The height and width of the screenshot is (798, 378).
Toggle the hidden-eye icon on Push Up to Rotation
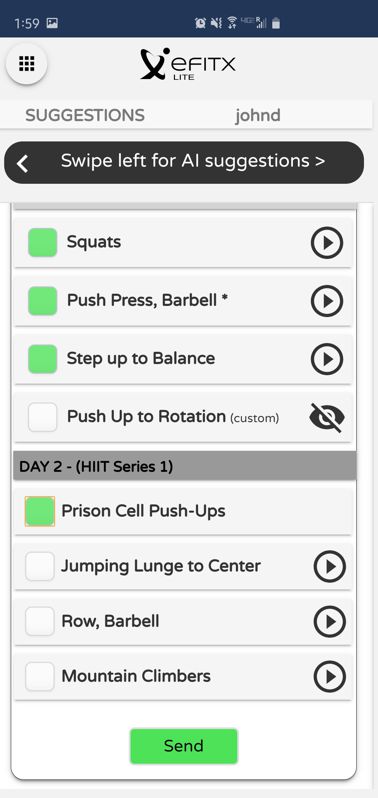coord(327,417)
